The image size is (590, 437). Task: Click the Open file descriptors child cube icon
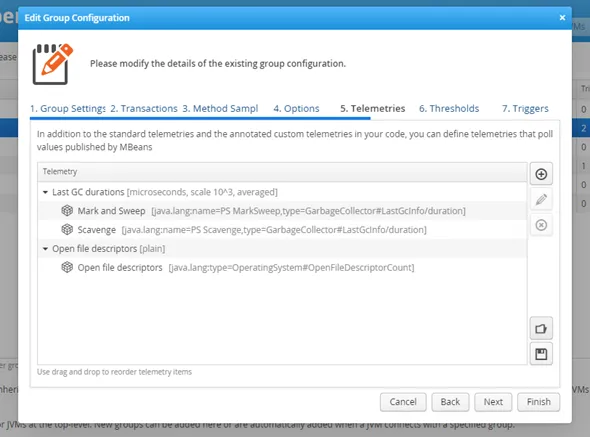coord(67,267)
